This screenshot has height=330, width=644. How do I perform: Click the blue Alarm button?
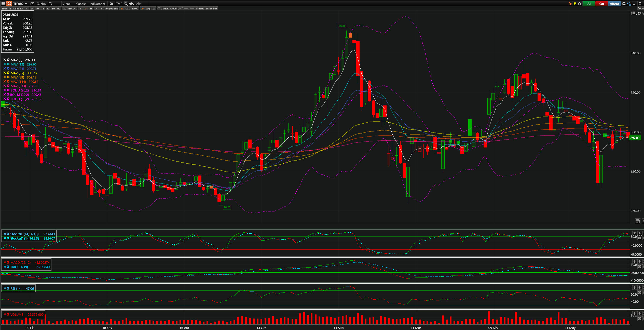coord(614,4)
